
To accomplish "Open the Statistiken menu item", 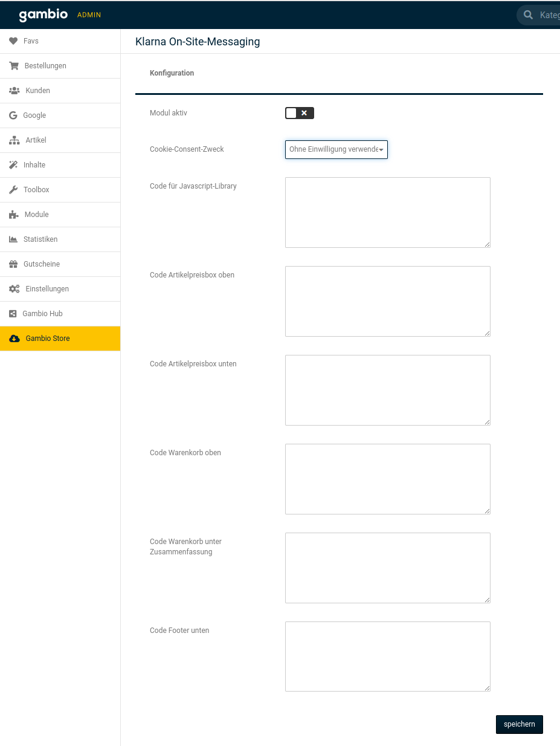I will pyautogui.click(x=40, y=239).
